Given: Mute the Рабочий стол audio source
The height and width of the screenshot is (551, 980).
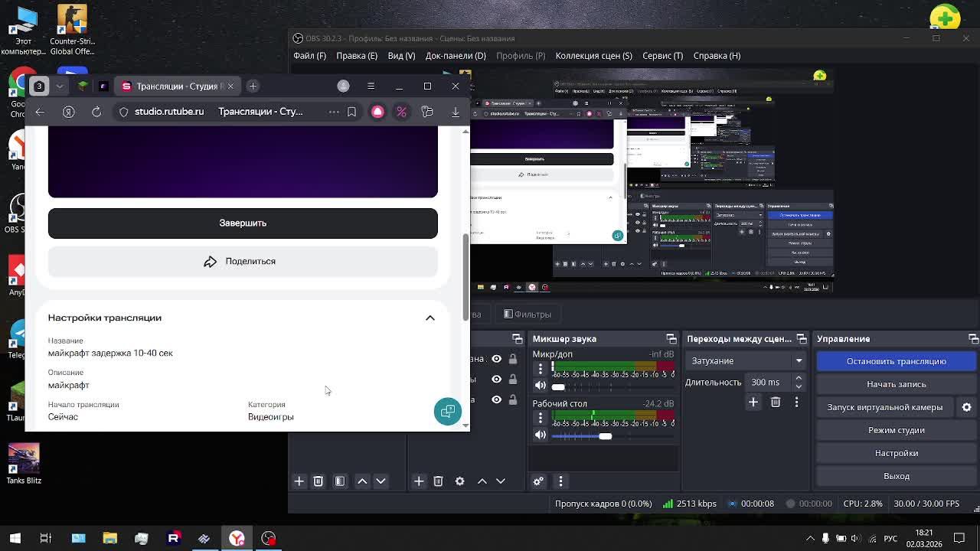Looking at the screenshot, I should coord(541,435).
